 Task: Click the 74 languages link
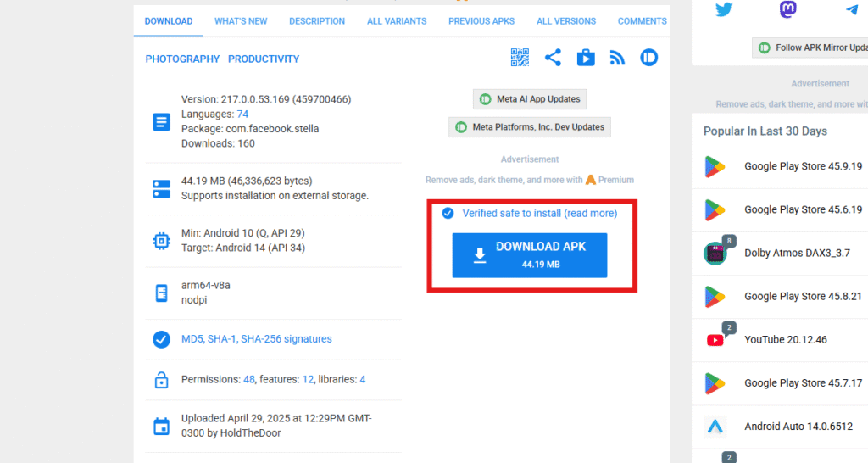point(242,114)
